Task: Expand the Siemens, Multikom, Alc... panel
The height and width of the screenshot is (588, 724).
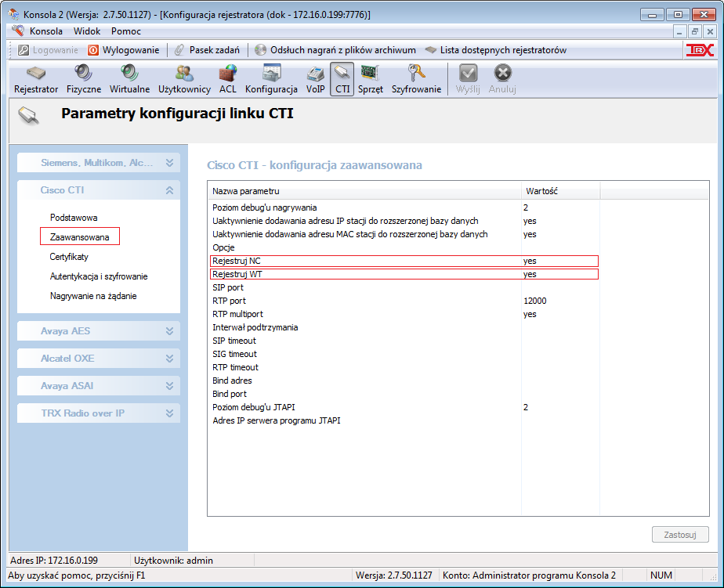Action: 99,163
